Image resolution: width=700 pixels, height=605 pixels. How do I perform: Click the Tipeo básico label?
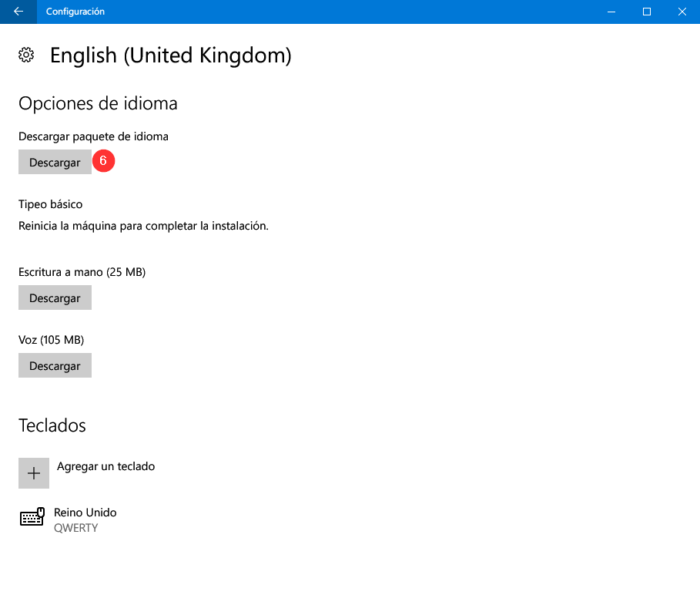point(51,204)
